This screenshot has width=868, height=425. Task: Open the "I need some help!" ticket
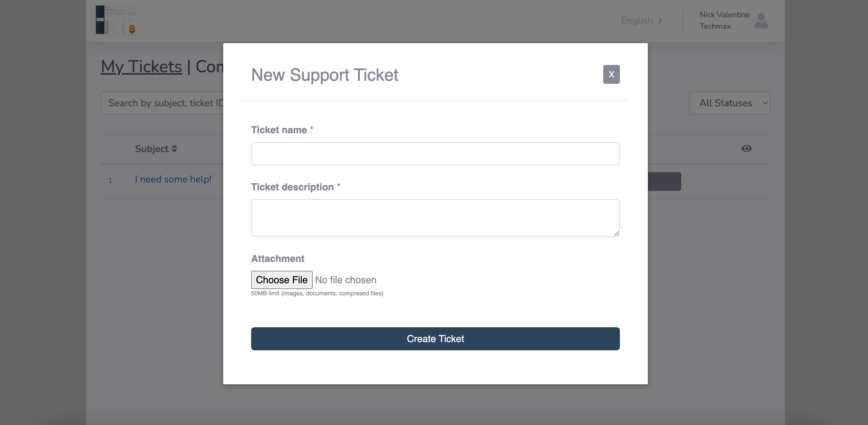click(173, 179)
